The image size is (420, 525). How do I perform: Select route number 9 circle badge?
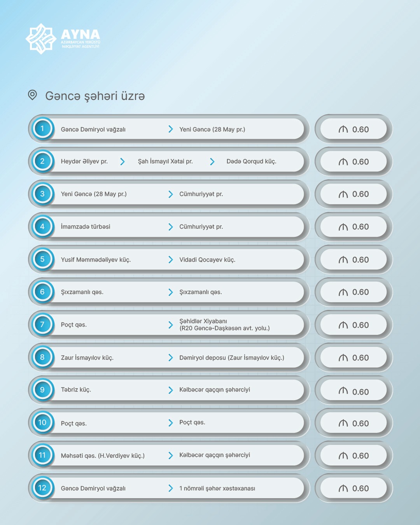tap(42, 390)
